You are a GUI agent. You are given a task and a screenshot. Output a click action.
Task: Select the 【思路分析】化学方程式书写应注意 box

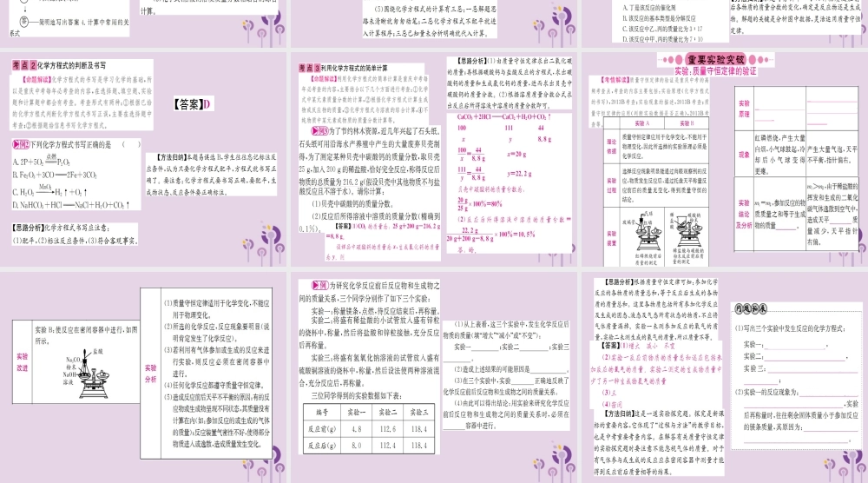[74, 234]
